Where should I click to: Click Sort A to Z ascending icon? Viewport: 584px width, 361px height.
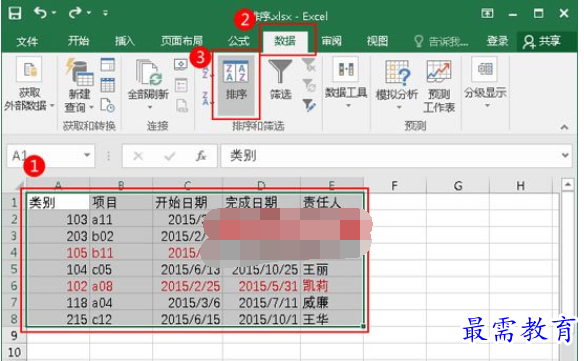(x=207, y=71)
